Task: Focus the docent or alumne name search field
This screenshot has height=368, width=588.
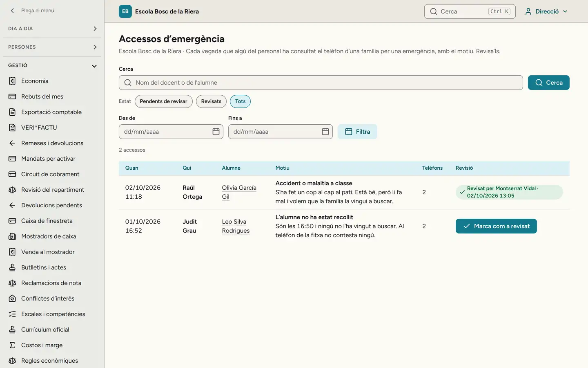Action: click(321, 83)
